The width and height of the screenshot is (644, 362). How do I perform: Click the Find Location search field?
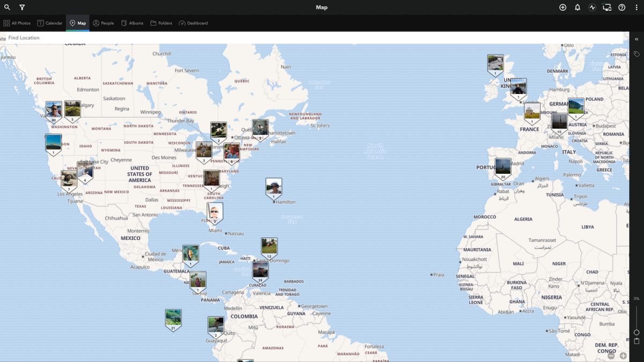[x=314, y=38]
